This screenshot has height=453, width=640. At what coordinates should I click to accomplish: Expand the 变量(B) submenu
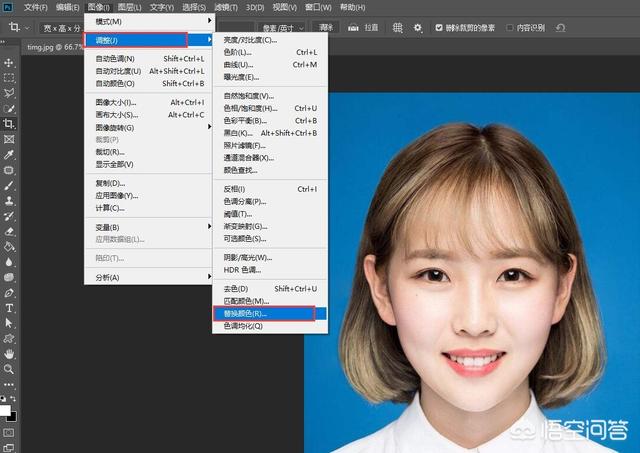(148, 227)
